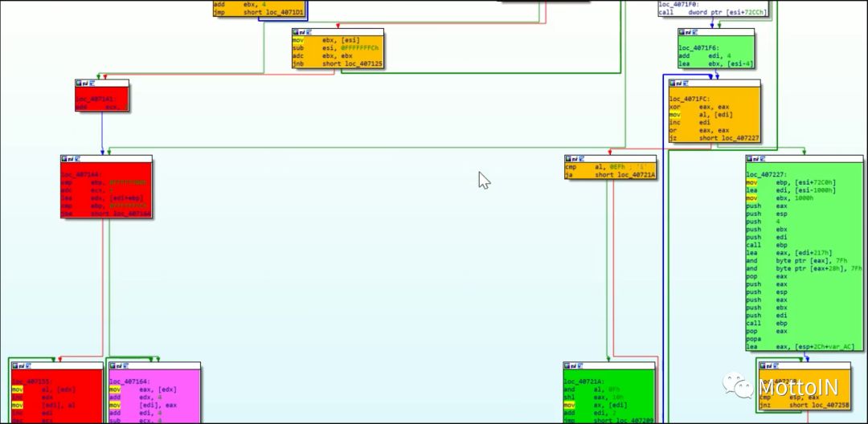The image size is (868, 424).
Task: Click the pencil icon on the small red loc_407141 block
Action: click(x=85, y=83)
